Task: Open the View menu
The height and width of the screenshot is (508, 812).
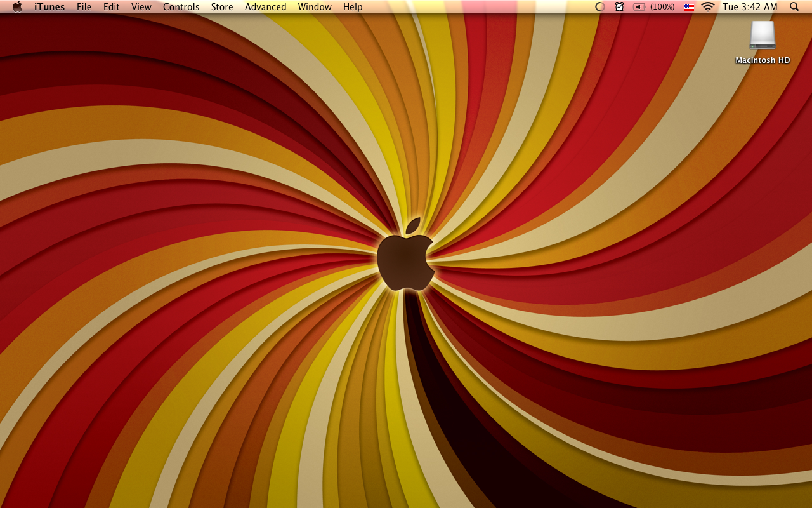Action: 141,7
